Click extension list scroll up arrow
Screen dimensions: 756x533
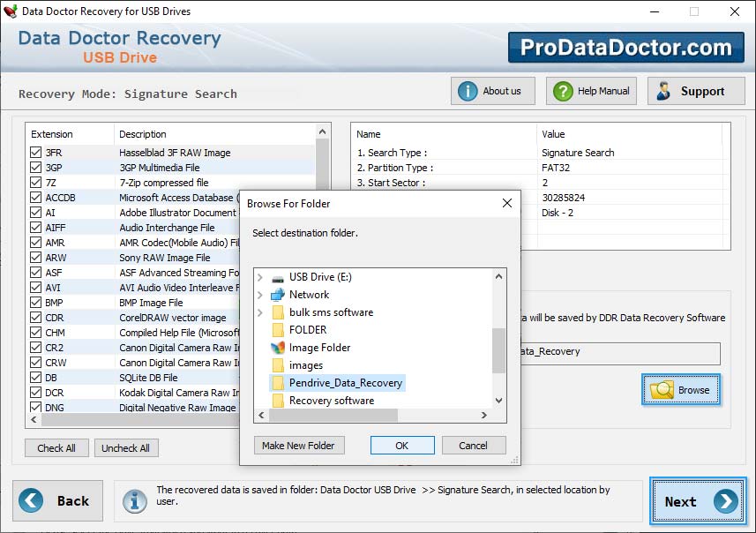point(323,131)
